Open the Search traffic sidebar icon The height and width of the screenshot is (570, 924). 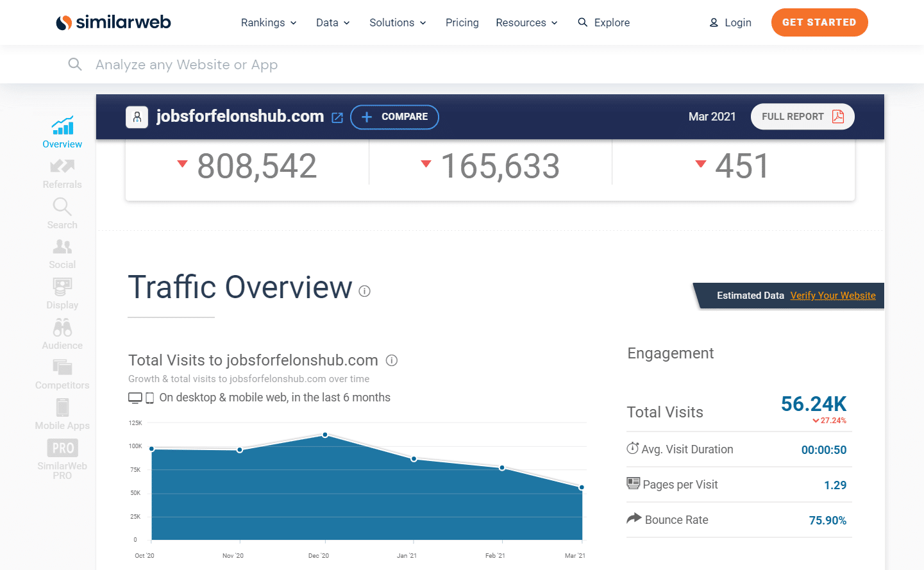[x=62, y=208]
